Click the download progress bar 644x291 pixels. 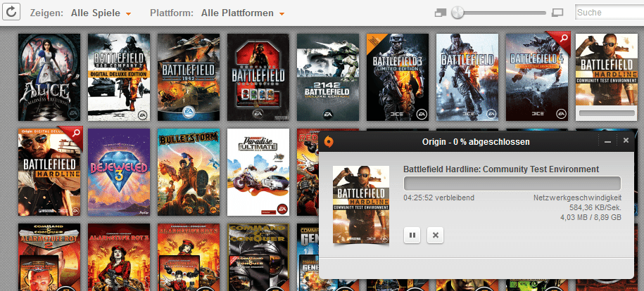[512, 183]
